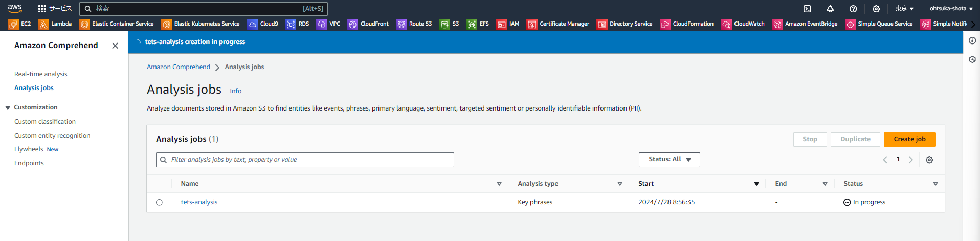Screen dimensions: 980x241
Task: Open Lambda shortcut in favorites bar
Action: pos(55,24)
